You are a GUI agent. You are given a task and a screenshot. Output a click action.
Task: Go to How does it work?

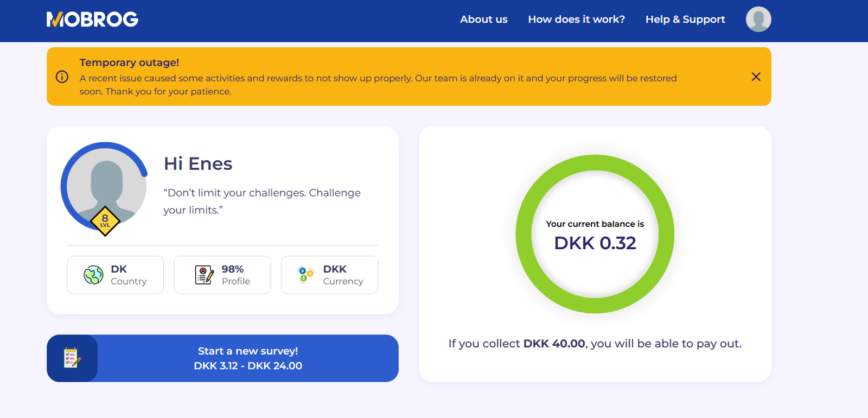pos(576,20)
